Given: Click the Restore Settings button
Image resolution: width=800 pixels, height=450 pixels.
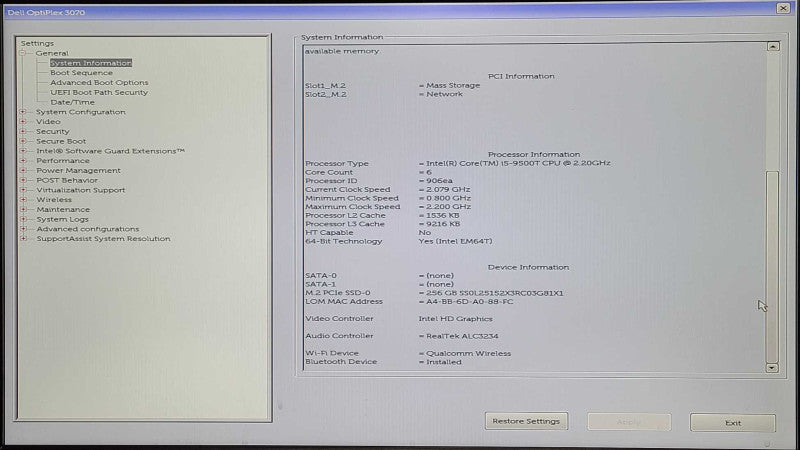Looking at the screenshot, I should [x=526, y=421].
